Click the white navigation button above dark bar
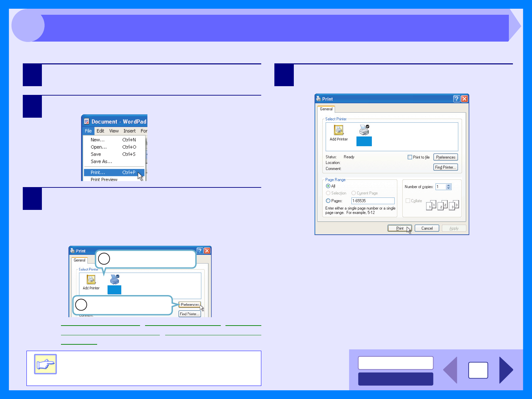Image resolution: width=532 pixels, height=399 pixels. [x=396, y=363]
